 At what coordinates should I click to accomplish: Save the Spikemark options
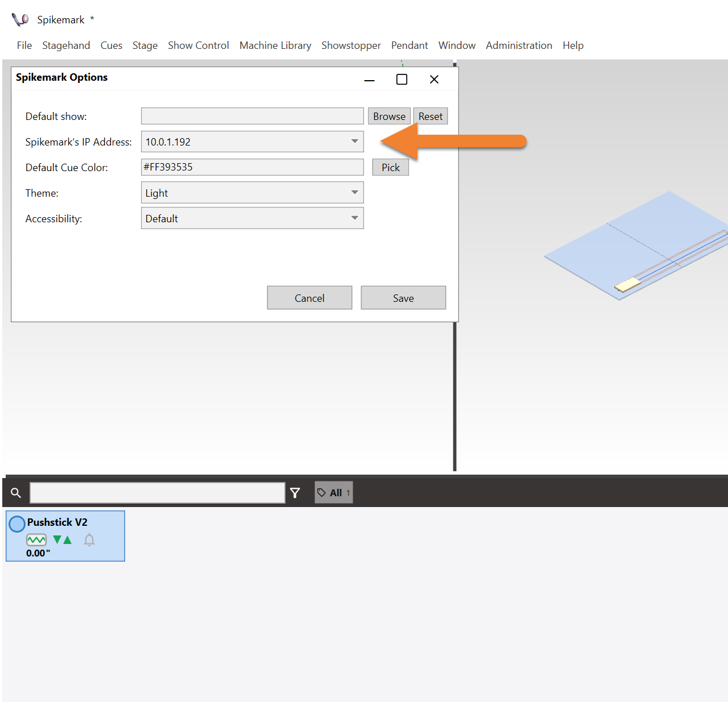[x=403, y=298]
